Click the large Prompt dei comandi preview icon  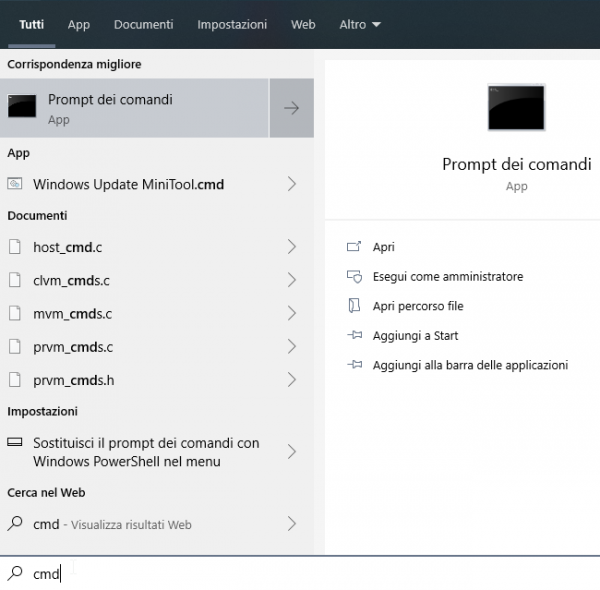(x=516, y=108)
